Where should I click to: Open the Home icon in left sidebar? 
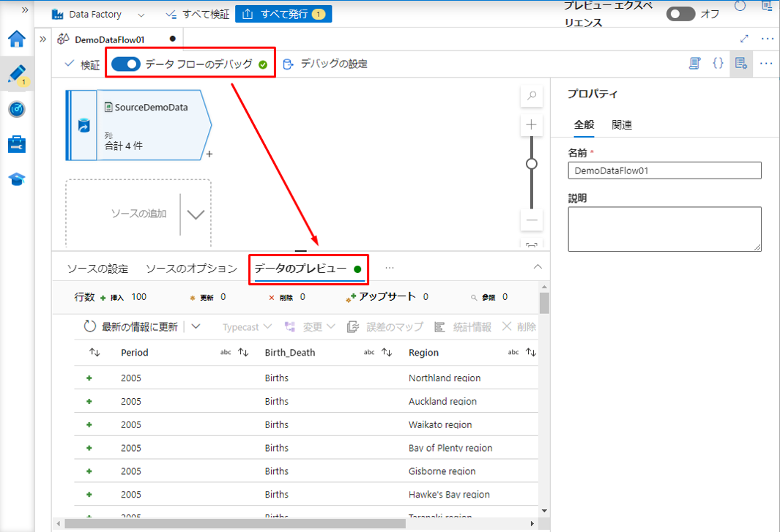click(16, 39)
